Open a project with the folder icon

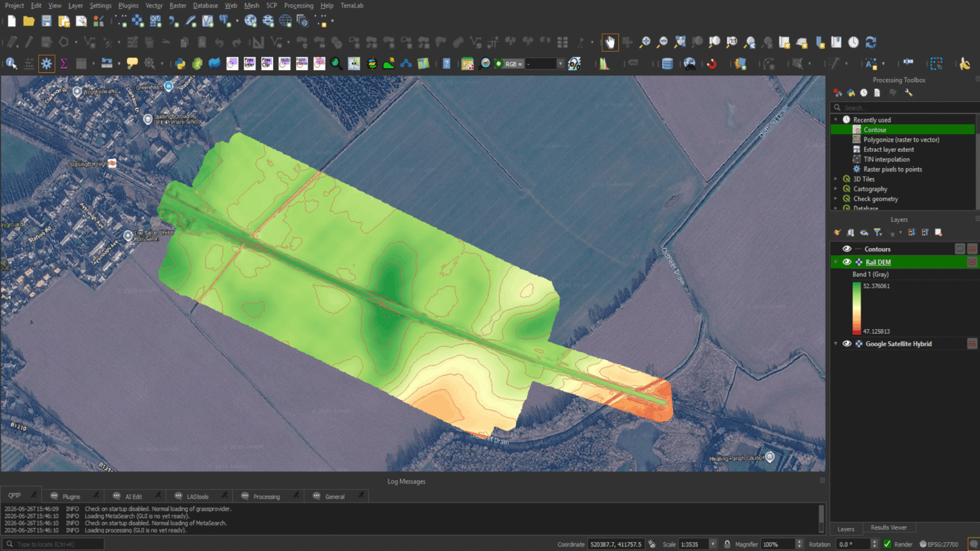(x=29, y=21)
